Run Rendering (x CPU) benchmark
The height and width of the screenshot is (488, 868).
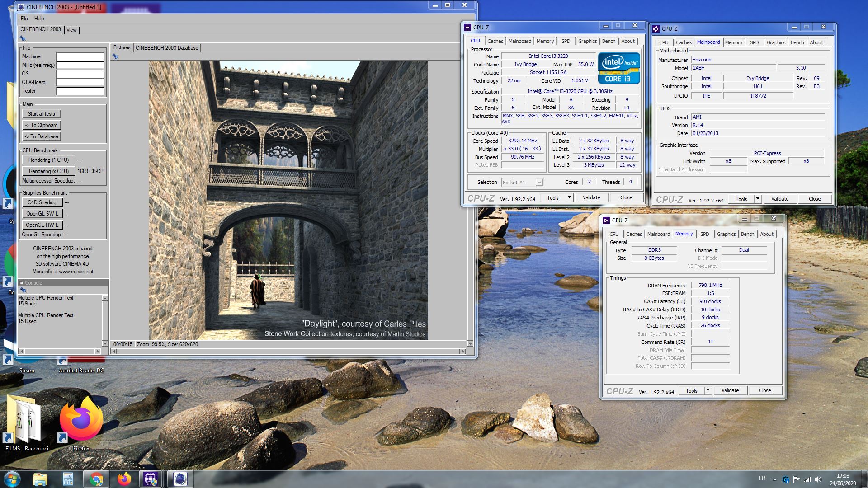coord(48,171)
